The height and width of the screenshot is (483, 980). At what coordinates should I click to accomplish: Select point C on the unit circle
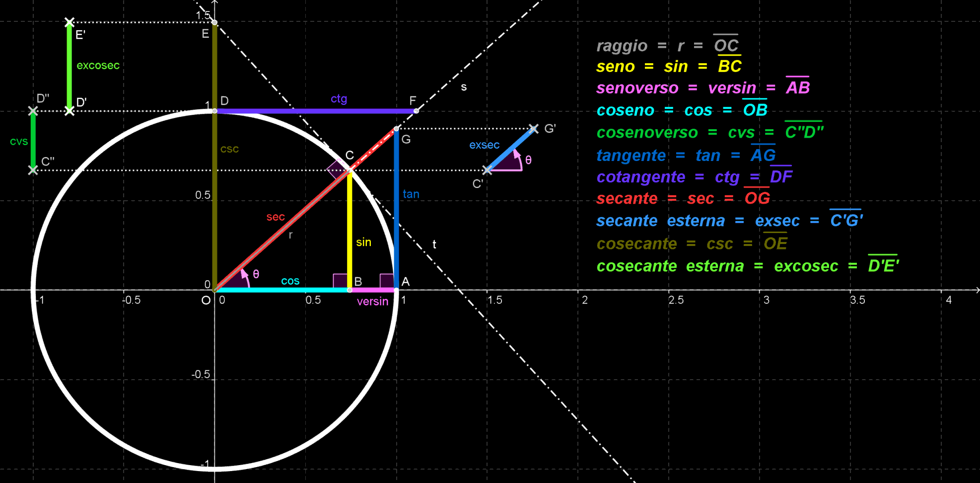(x=350, y=170)
